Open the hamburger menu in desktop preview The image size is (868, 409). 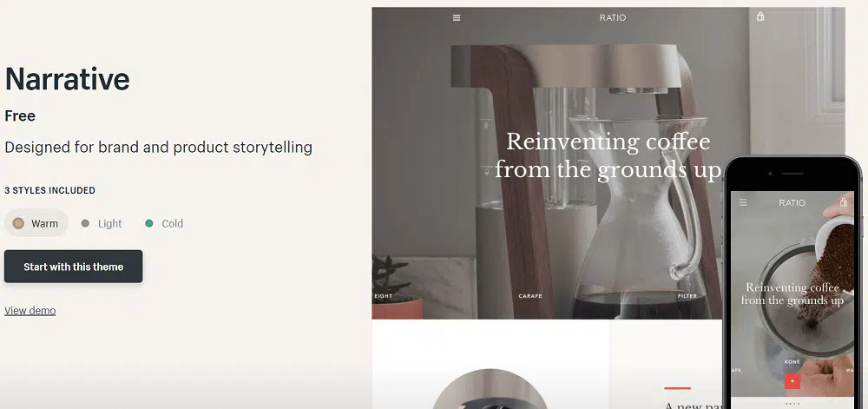point(457,17)
